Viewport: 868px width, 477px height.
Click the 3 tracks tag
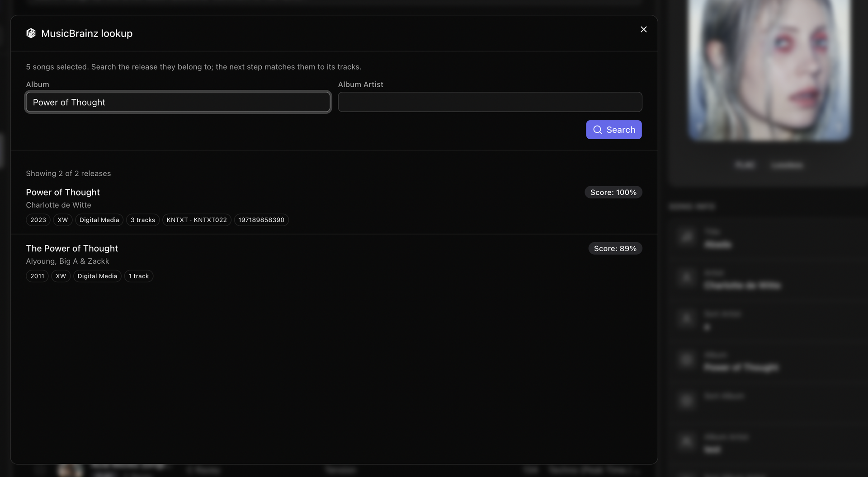(143, 220)
